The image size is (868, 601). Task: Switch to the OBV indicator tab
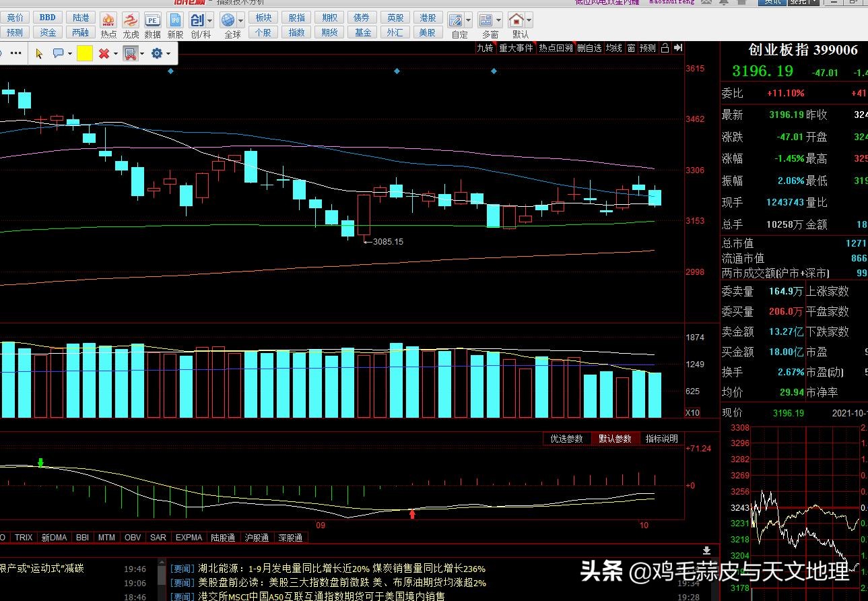(133, 538)
